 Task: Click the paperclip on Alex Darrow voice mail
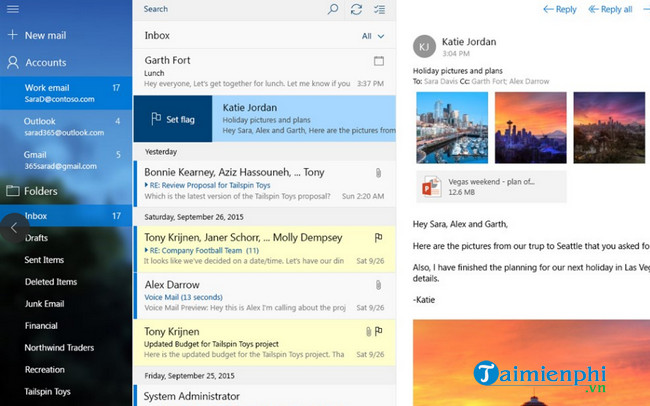(378, 285)
